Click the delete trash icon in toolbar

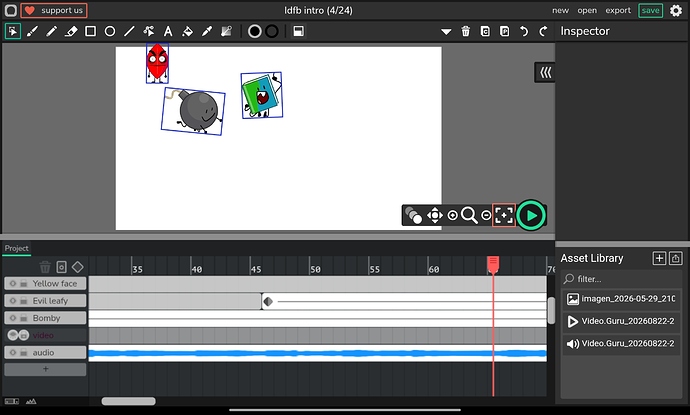pyautogui.click(x=466, y=31)
